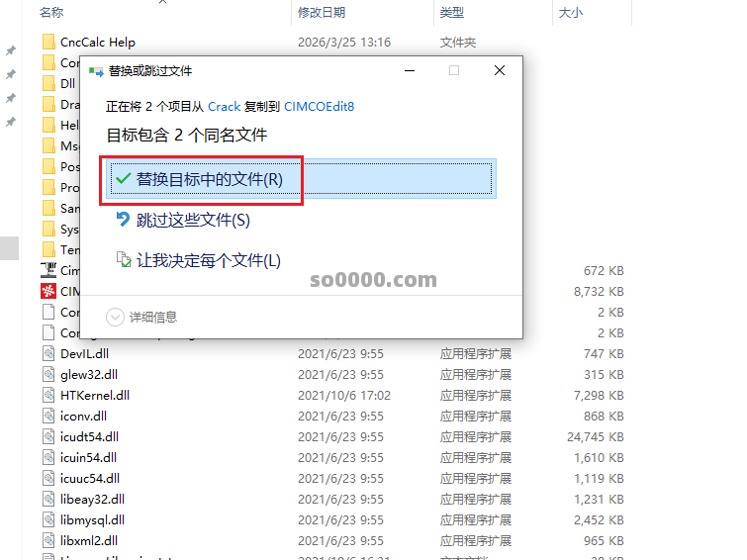
Task: Select the icuuc54.dll file icon
Action: 48,478
